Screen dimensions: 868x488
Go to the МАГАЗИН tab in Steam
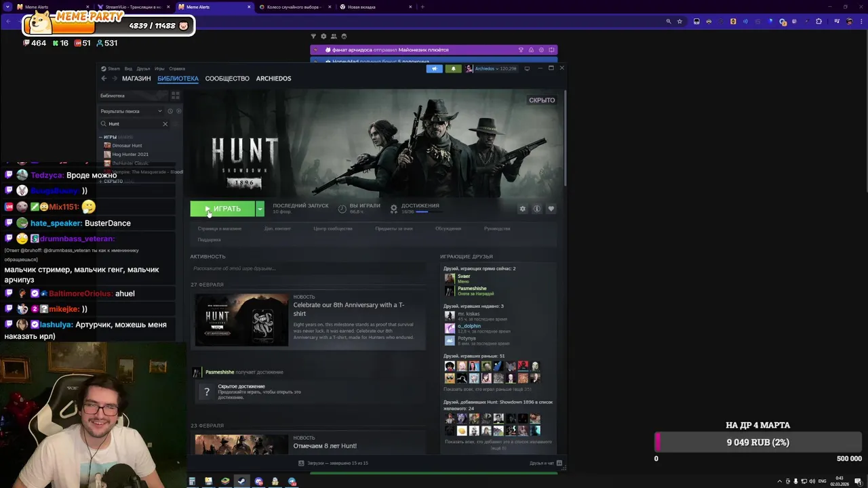[136, 79]
